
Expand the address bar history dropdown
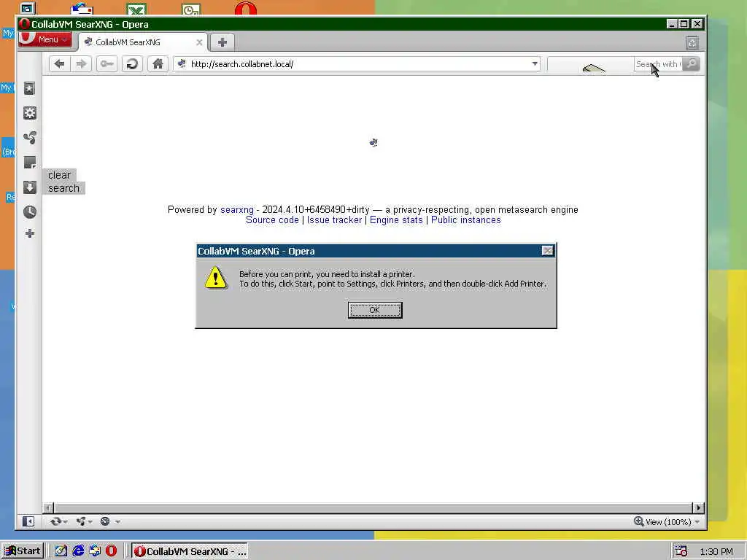(x=535, y=64)
